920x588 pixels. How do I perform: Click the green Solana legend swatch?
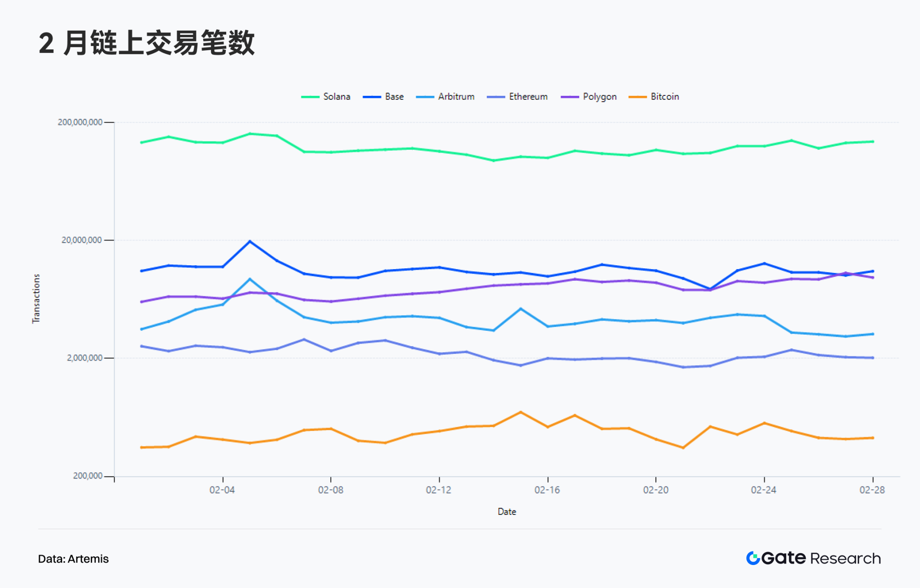tap(310, 97)
